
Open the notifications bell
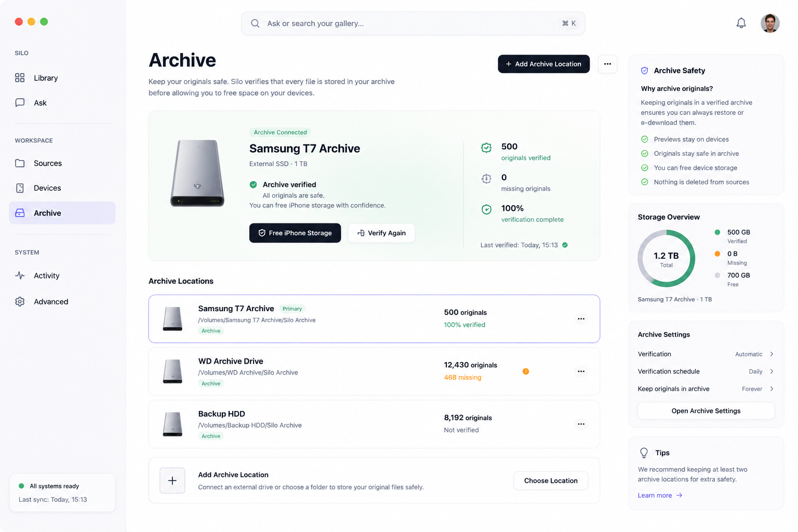(x=741, y=23)
